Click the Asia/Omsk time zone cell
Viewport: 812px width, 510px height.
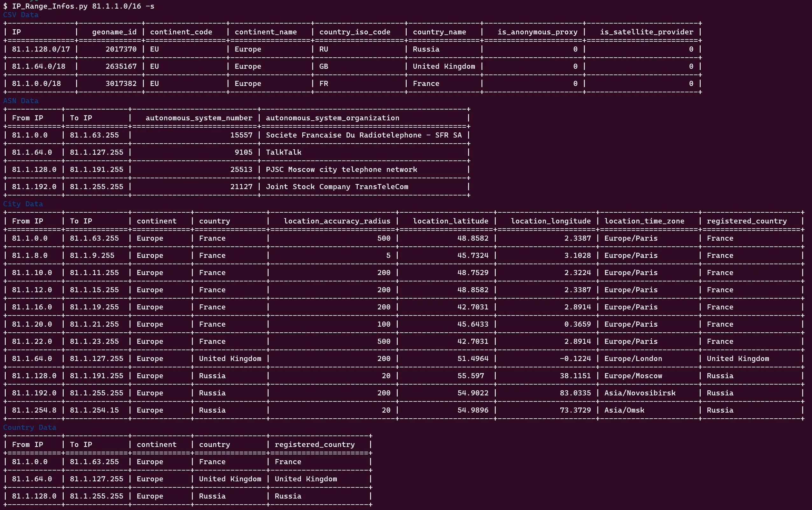(624, 410)
